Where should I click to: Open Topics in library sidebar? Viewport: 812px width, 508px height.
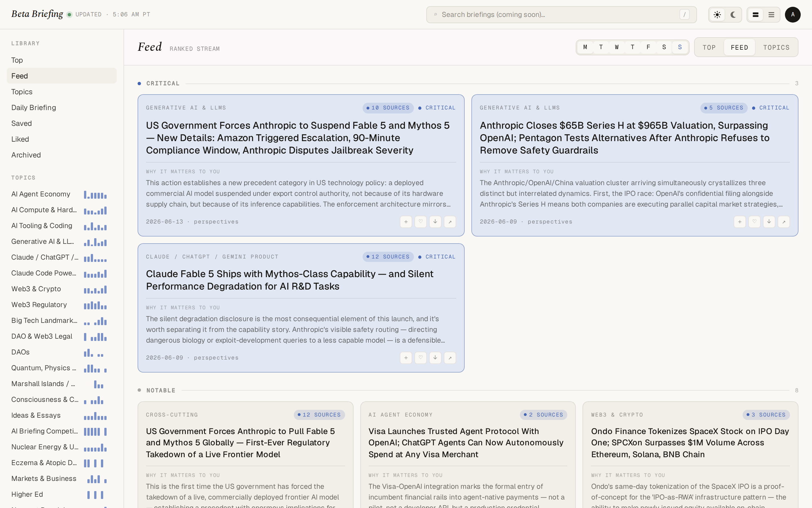(62, 92)
